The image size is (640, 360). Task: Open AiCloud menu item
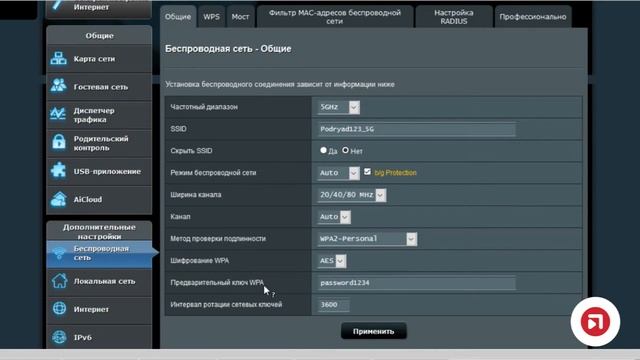[99, 199]
